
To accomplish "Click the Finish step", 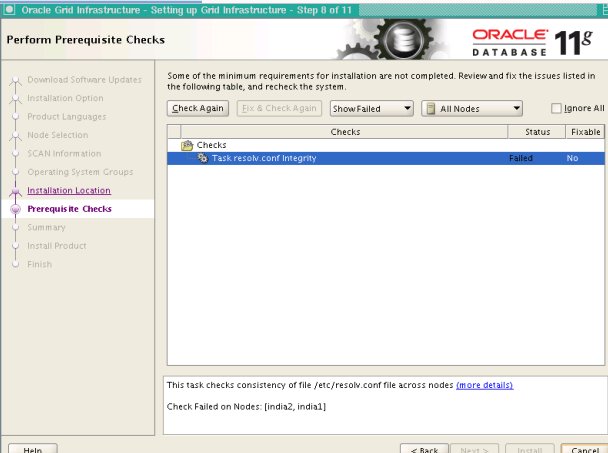I will (x=39, y=264).
